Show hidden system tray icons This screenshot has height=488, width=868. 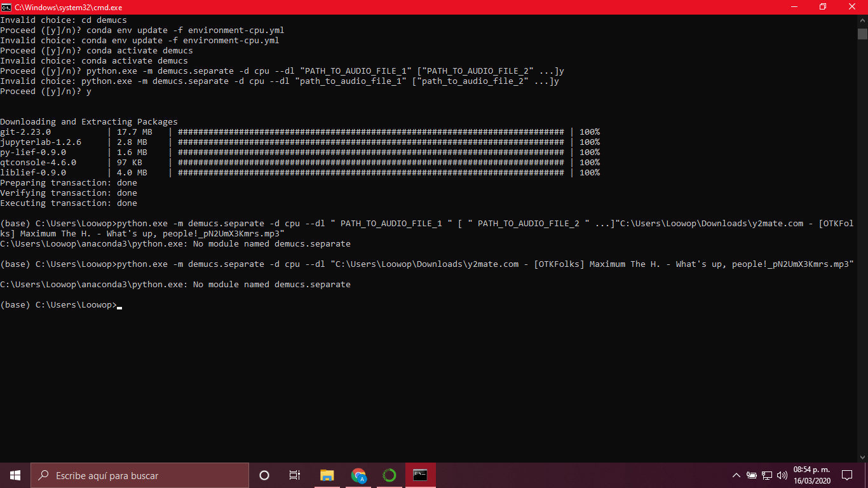(x=736, y=475)
